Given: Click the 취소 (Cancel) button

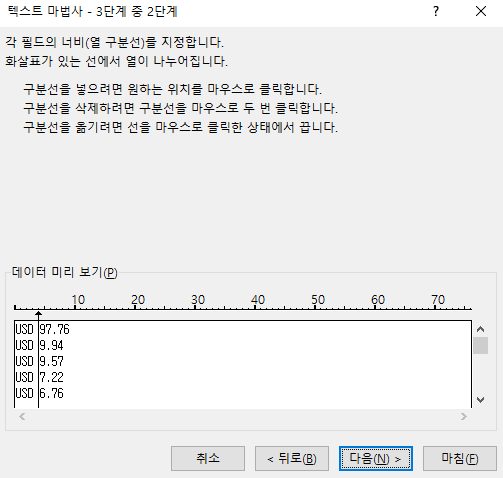Looking at the screenshot, I should pos(208,458).
